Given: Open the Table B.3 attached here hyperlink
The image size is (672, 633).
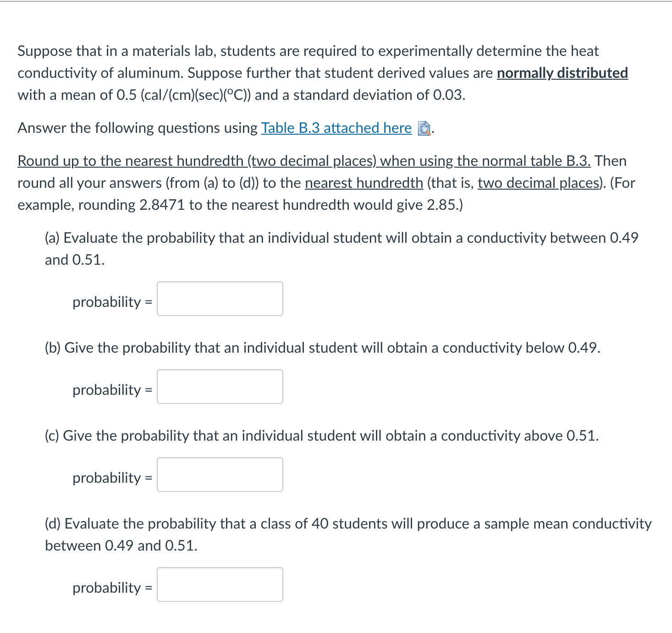Looking at the screenshot, I should (x=335, y=128).
